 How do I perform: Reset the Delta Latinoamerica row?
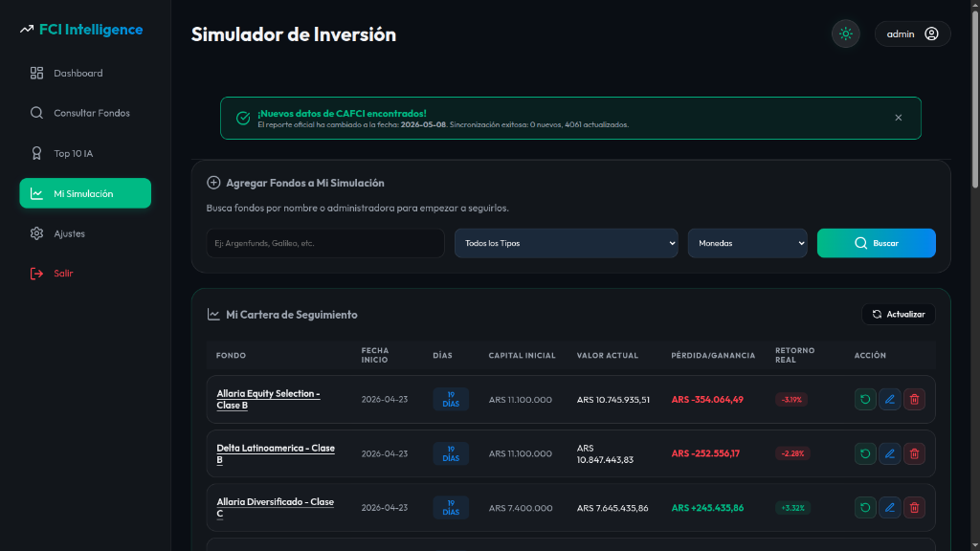tap(865, 453)
